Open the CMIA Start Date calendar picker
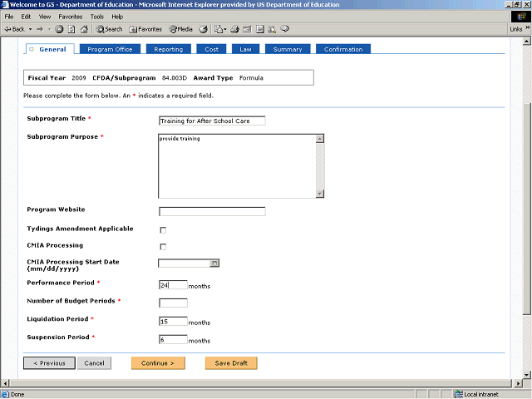532x399 pixels. click(x=214, y=263)
